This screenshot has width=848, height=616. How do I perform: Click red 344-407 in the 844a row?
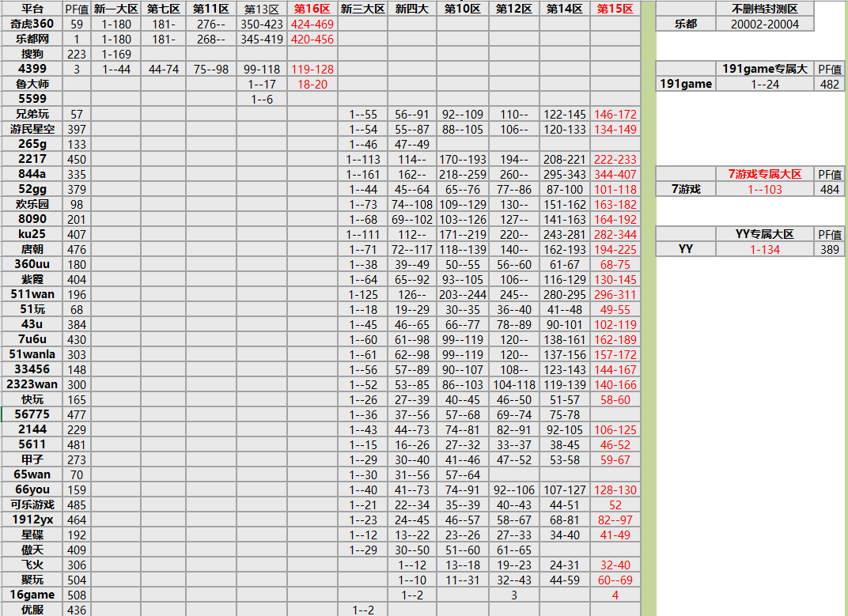(615, 174)
